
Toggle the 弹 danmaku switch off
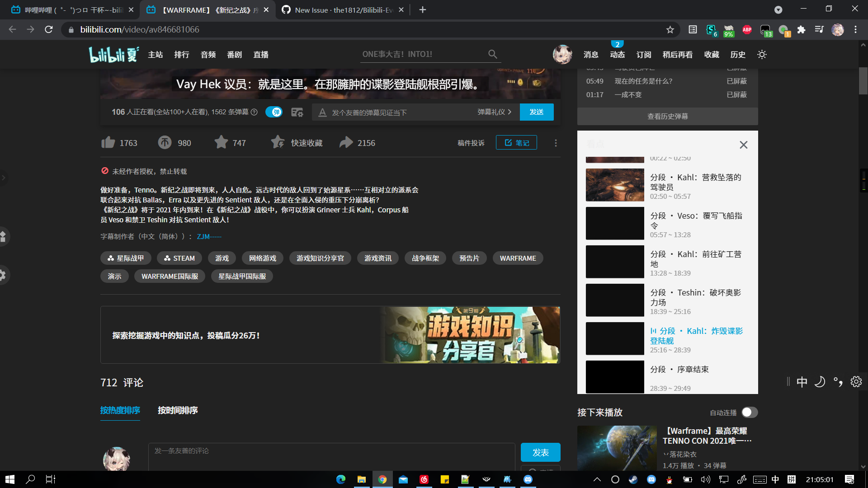[274, 112]
